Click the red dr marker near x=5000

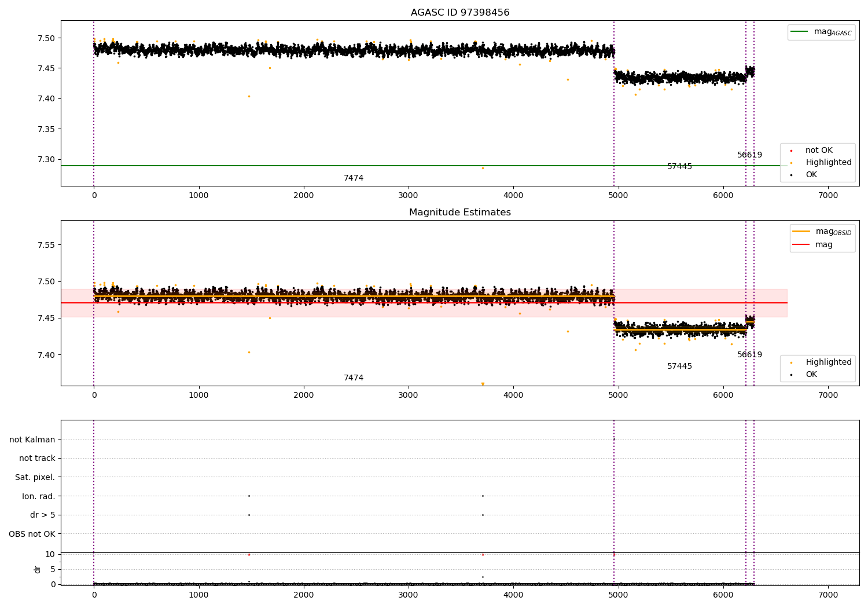(614, 555)
